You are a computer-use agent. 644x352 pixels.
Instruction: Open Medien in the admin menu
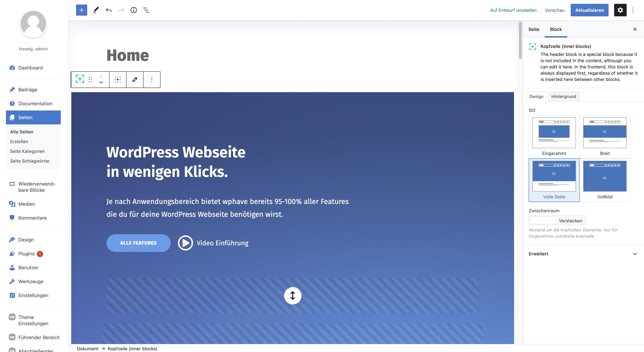point(33,204)
